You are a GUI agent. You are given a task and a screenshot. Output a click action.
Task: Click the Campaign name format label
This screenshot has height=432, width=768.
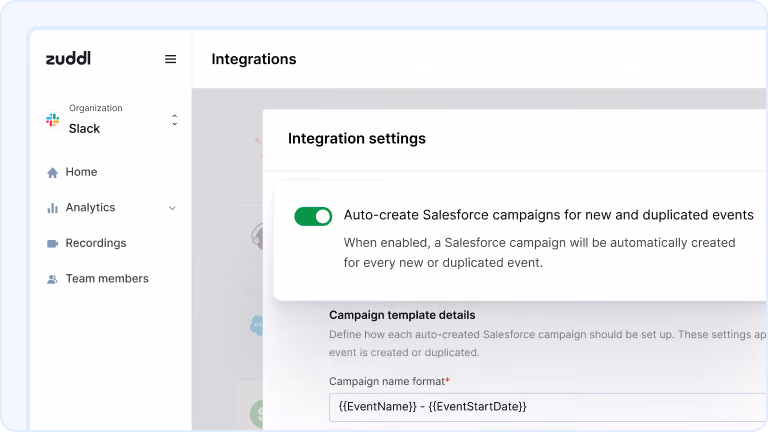(x=389, y=381)
